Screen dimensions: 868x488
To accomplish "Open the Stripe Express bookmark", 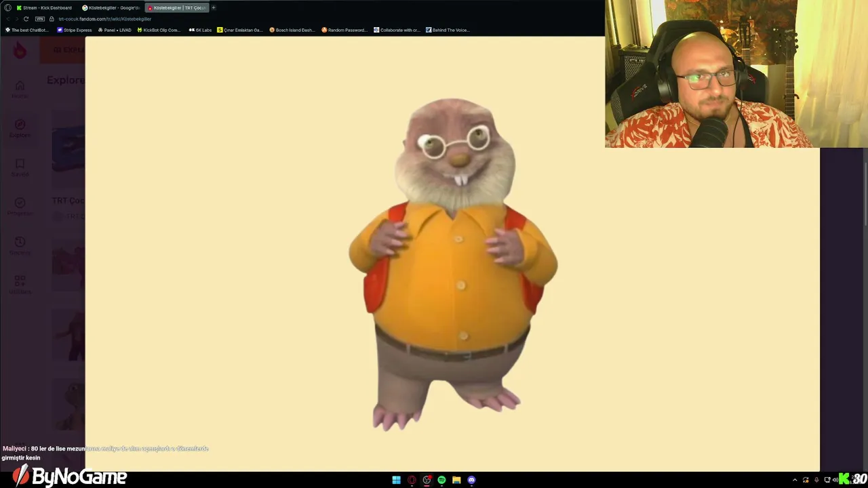I will (x=75, y=30).
